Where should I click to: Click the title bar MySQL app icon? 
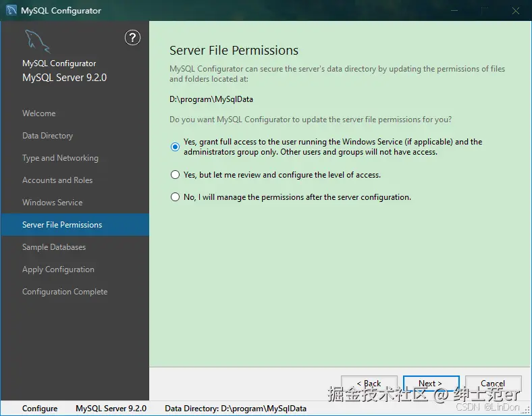tap(11, 10)
